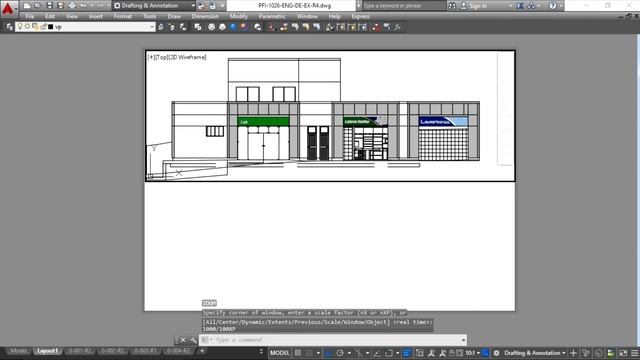Select the Layout1 tab
Image resolution: width=640 pixels, height=360 pixels.
[x=47, y=351]
